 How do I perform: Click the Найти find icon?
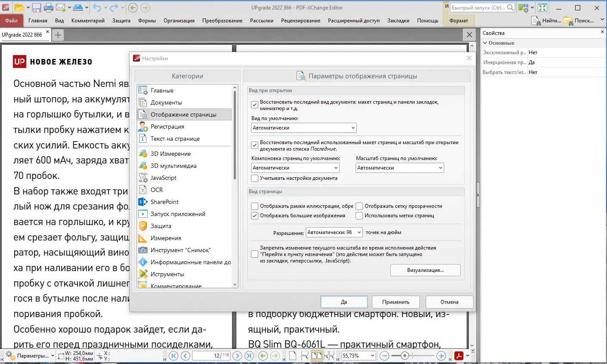[536, 21]
